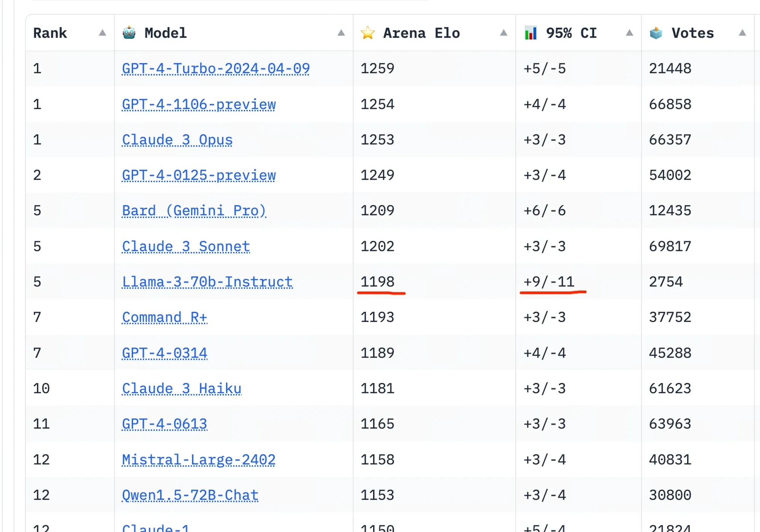
Task: Follow the Mistral-Large-2402 link
Action: pos(198,460)
